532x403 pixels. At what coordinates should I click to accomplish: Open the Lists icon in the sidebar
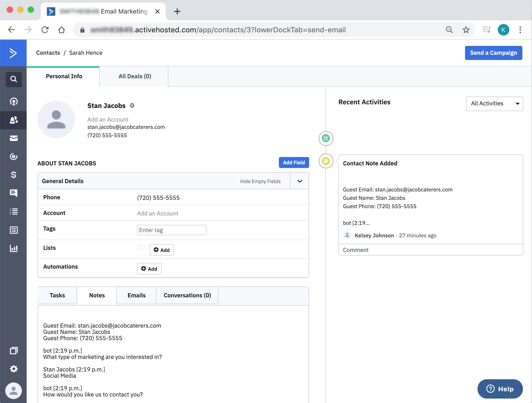pos(13,211)
